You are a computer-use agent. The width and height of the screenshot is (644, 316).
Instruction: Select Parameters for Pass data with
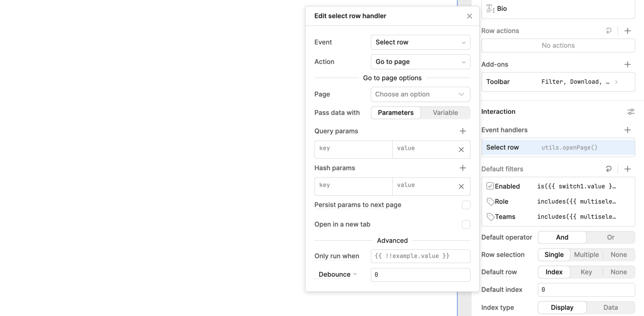point(396,113)
